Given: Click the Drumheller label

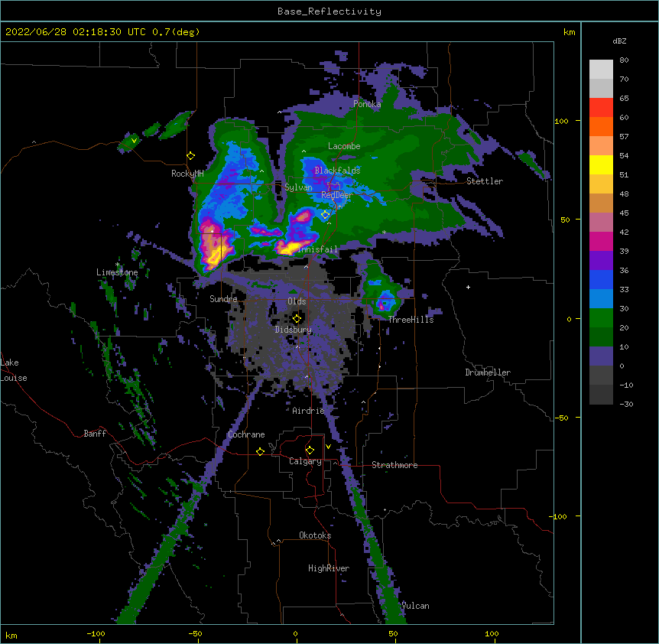Looking at the screenshot, I should 488,372.
